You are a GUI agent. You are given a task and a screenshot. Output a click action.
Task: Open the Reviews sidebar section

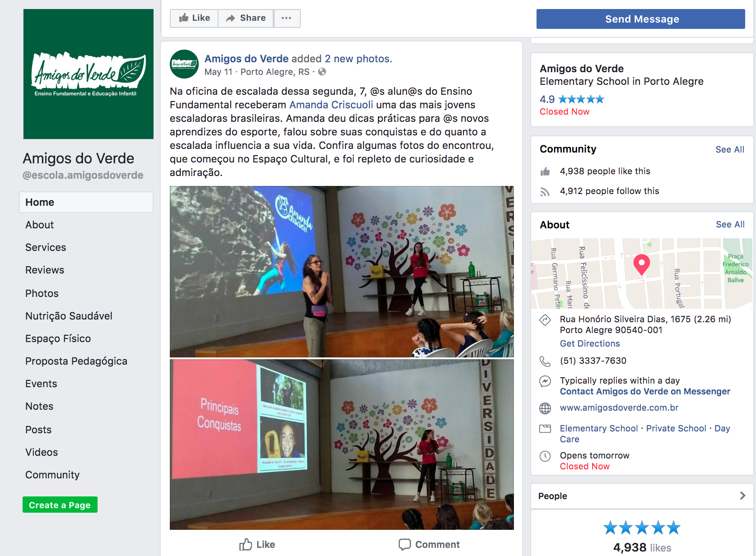pos(45,270)
